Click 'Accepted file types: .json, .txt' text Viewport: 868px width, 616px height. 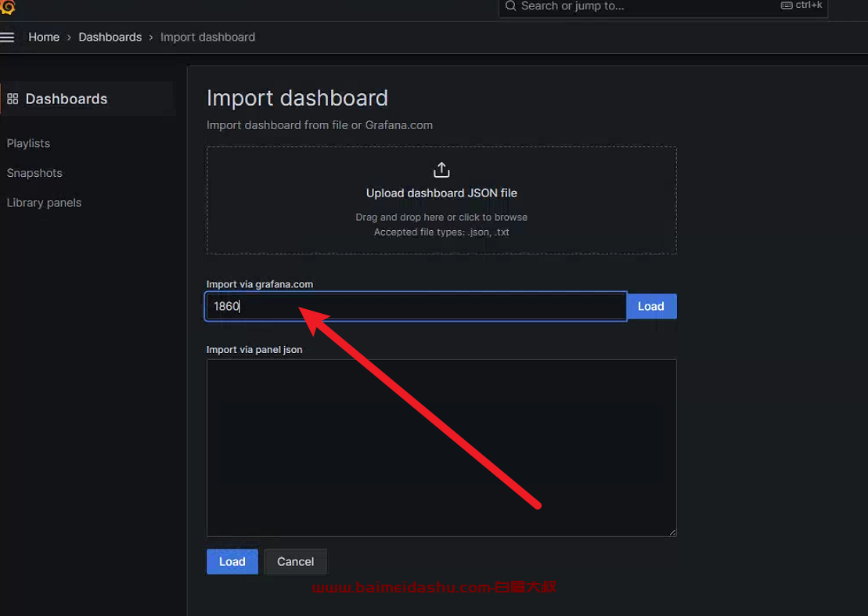(441, 232)
